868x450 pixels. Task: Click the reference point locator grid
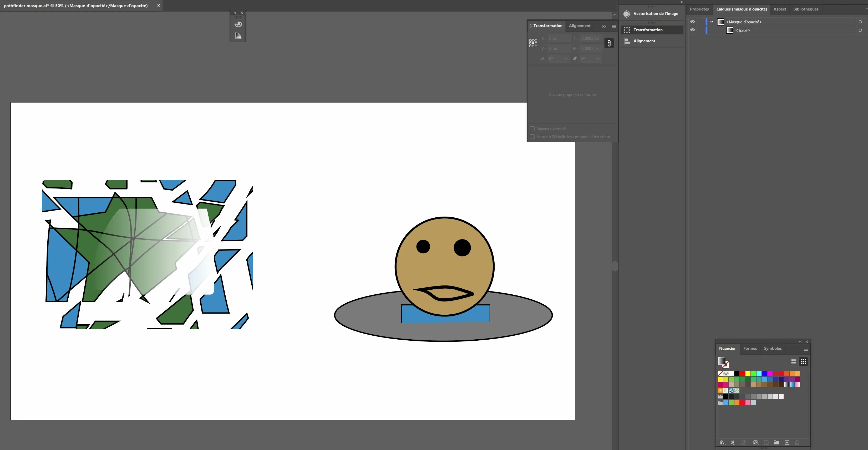(x=533, y=43)
